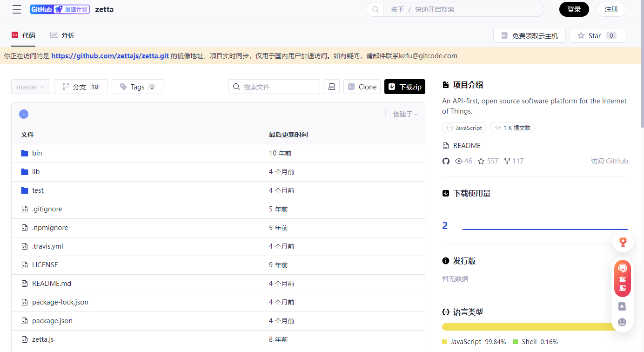Click the GitHub 加速计划 logo

click(x=60, y=9)
